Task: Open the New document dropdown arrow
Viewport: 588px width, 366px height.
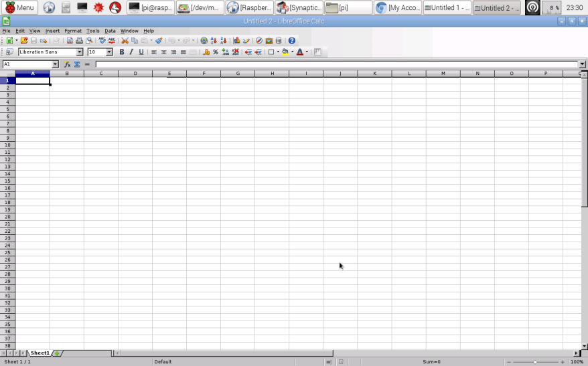Action: 17,40
